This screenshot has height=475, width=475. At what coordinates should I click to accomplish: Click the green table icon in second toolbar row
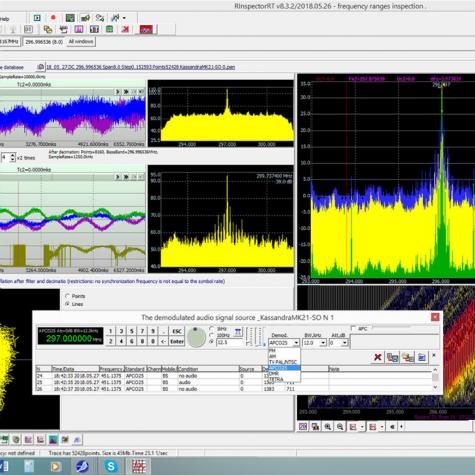point(109,29)
